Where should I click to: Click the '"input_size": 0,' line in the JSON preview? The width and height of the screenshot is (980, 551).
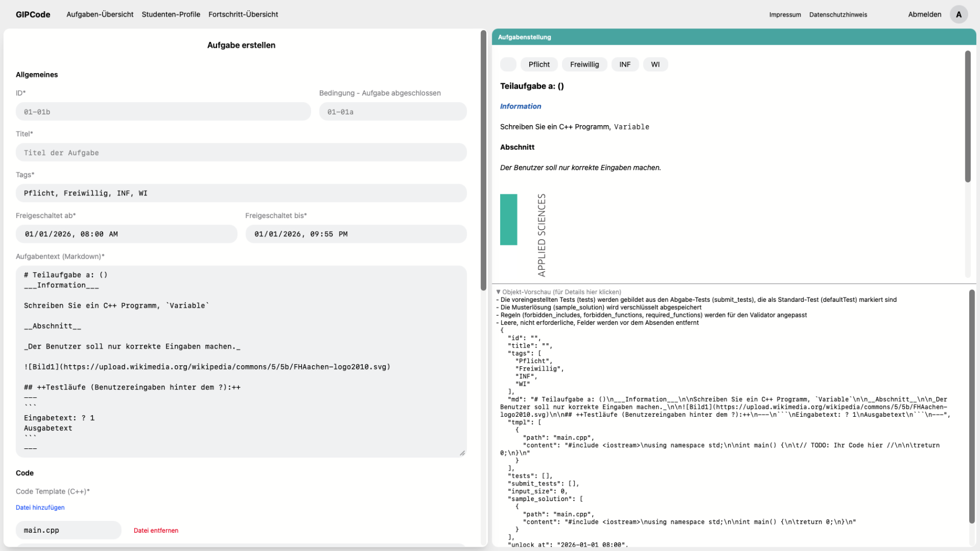coord(537,491)
